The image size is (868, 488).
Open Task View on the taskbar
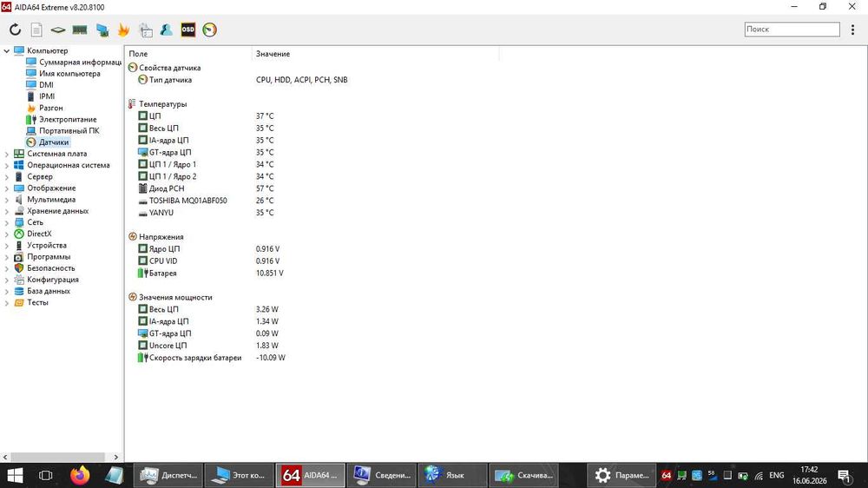tap(46, 475)
